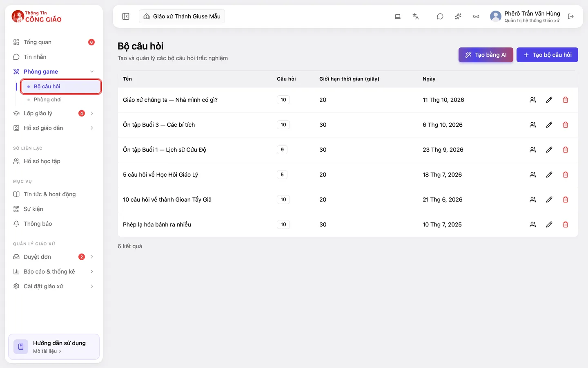Edit the Ôn tập Buổi 3 question set

(549, 125)
